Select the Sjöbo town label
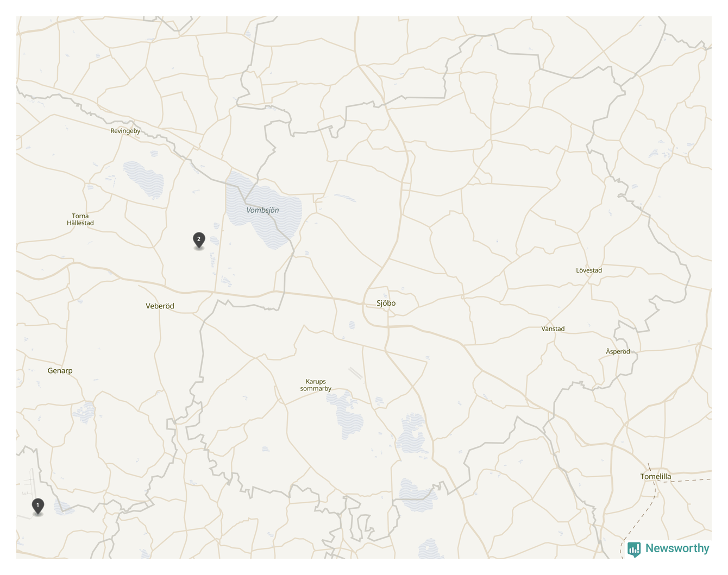Screen dimensions: 728x575 click(386, 303)
